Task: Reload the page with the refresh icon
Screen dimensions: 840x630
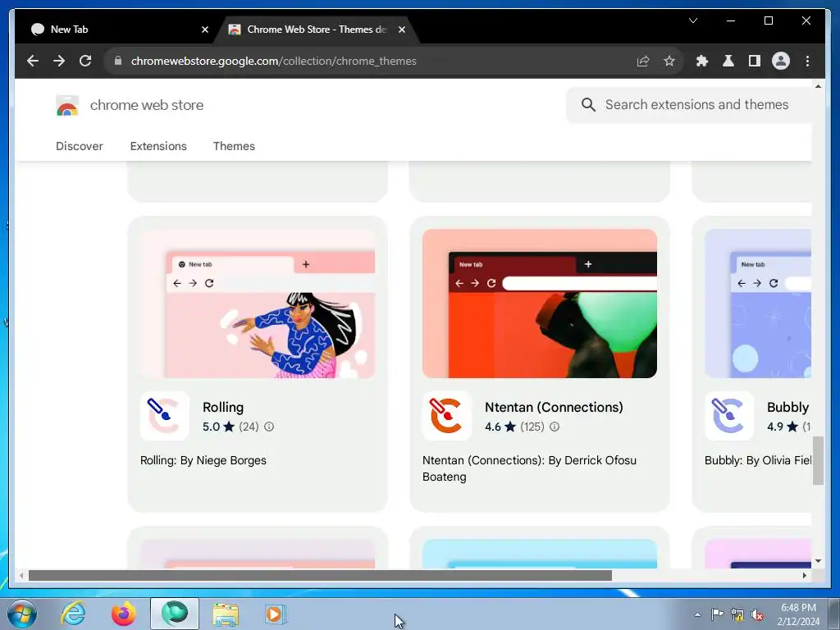Action: (85, 61)
